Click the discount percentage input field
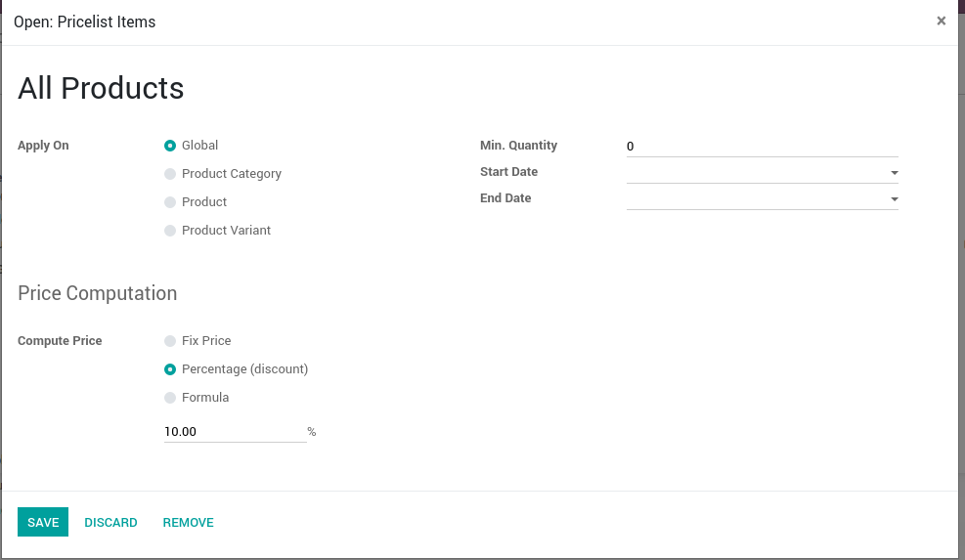This screenshot has height=560, width=965. (235, 431)
